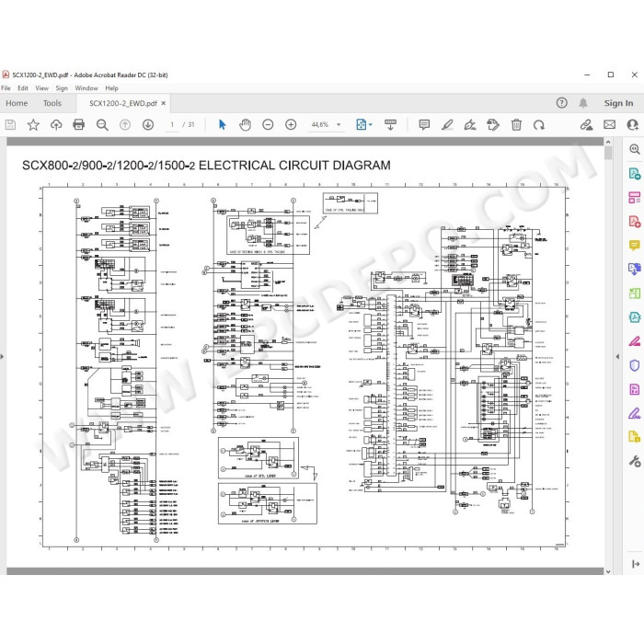Select the Highlight text pen tool
This screenshot has height=644, width=644.
click(447, 124)
